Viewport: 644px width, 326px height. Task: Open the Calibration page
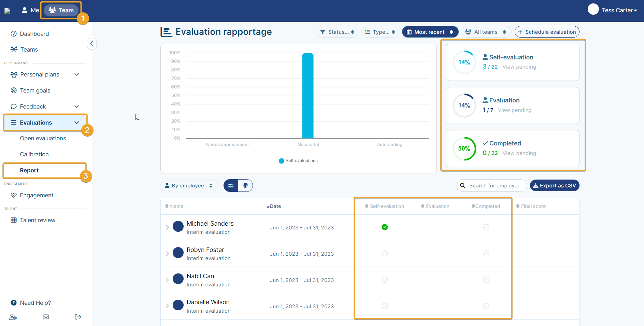34,154
